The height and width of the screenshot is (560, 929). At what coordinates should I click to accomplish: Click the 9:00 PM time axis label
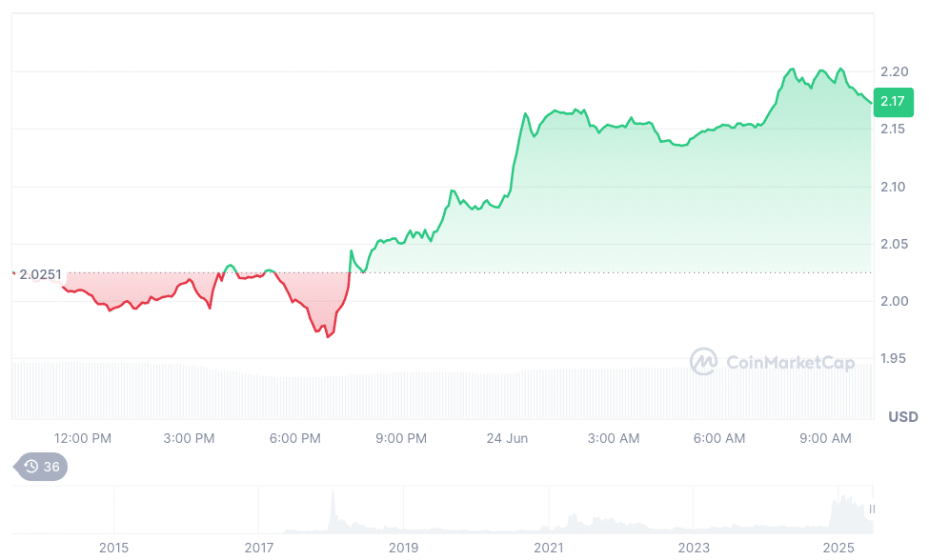400,438
